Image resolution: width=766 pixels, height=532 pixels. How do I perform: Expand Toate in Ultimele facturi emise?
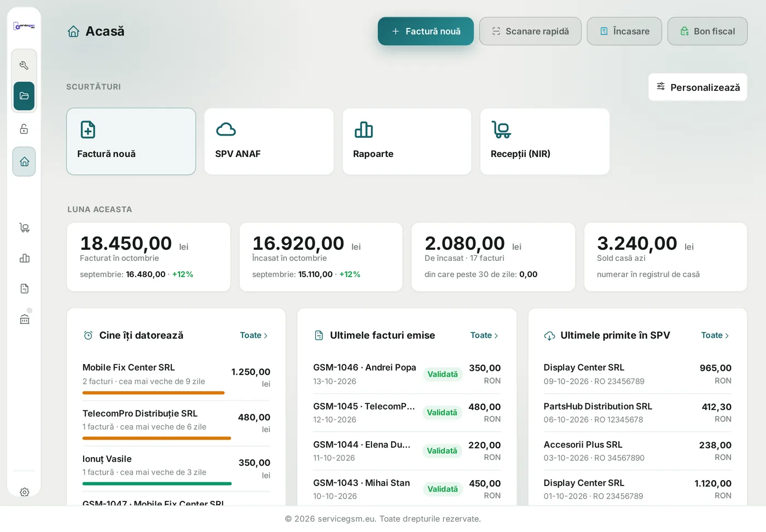(484, 335)
